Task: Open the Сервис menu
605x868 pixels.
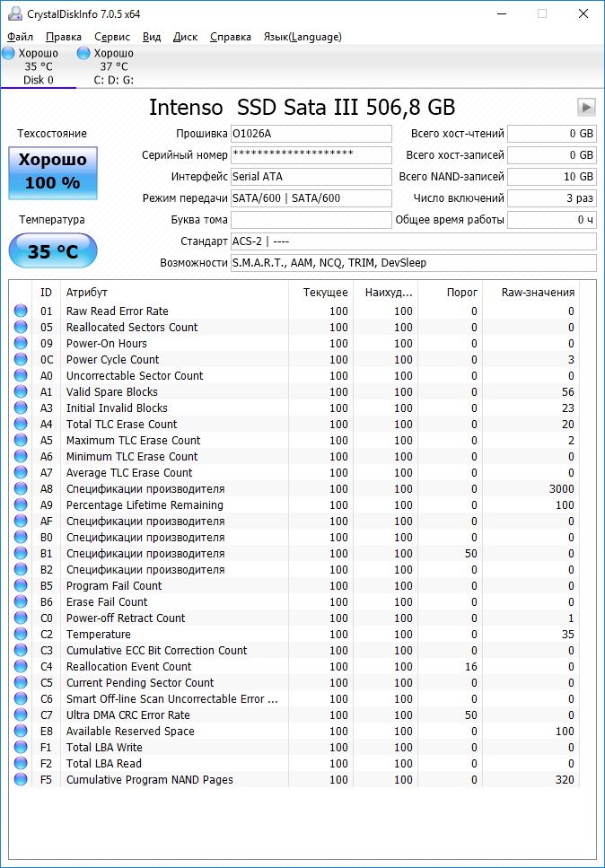Action: 112,37
